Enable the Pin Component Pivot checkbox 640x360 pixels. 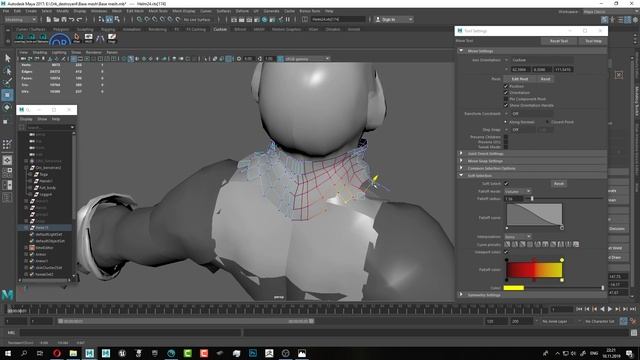pos(506,99)
